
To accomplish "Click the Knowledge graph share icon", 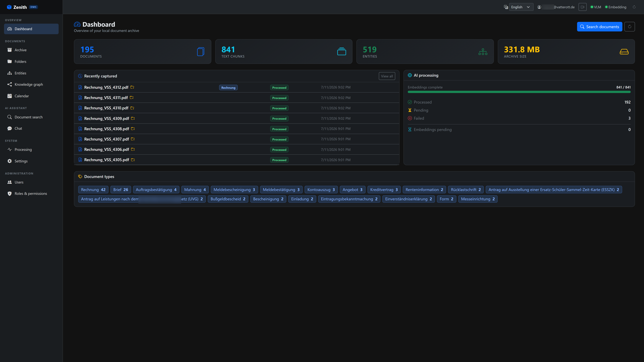I will point(10,84).
